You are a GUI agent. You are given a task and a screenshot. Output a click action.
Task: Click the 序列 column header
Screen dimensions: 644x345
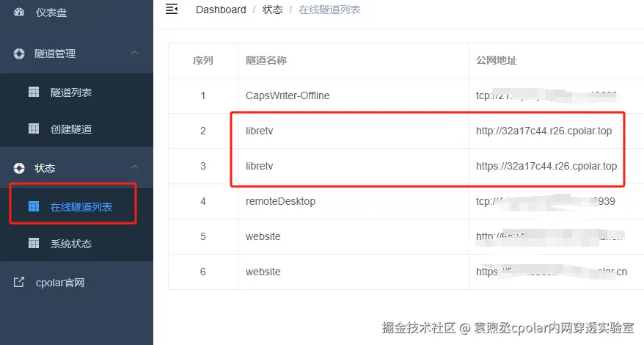point(203,60)
